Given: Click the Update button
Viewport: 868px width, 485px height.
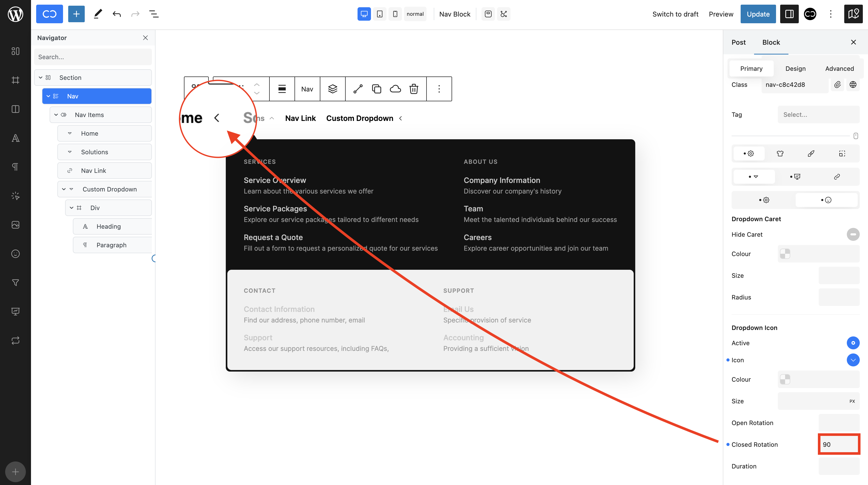Looking at the screenshot, I should point(758,14).
